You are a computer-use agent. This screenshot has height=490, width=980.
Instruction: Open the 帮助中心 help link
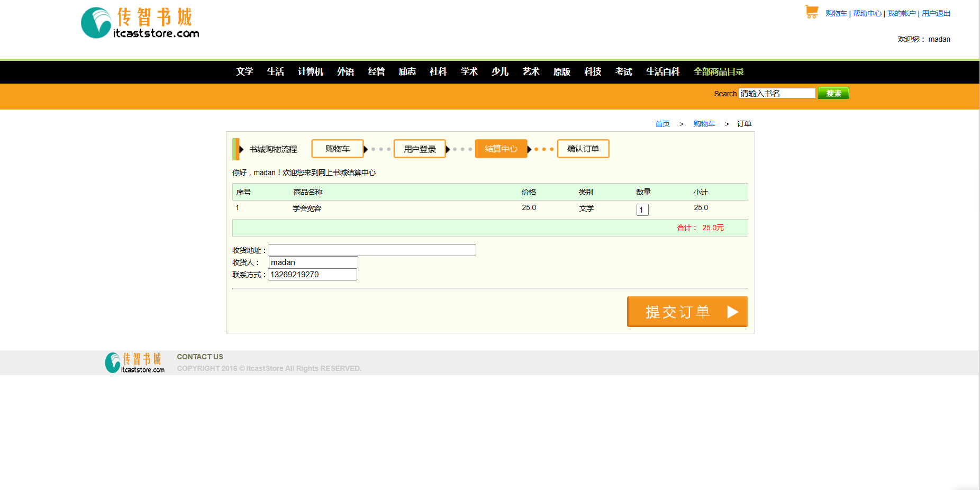(x=867, y=13)
